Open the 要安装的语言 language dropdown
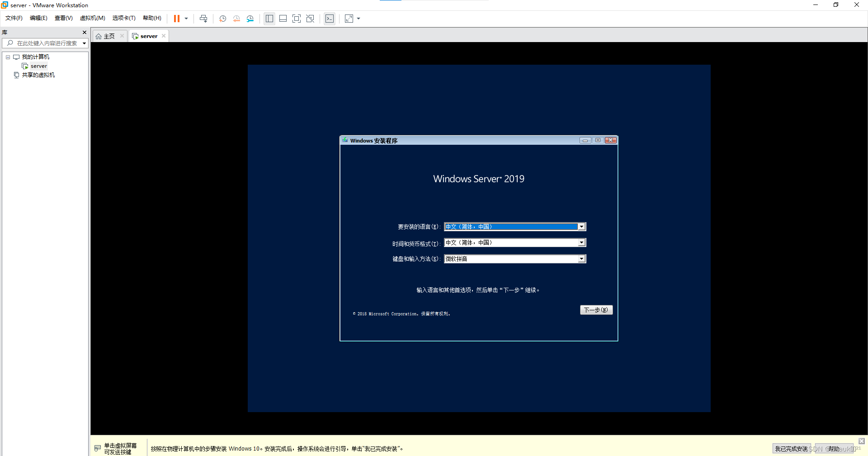 (581, 226)
